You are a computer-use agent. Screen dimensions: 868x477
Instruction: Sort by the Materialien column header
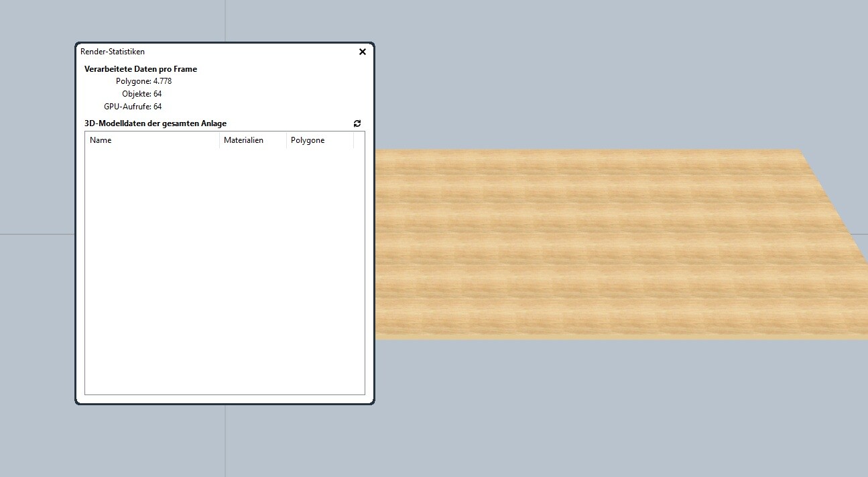[253, 140]
